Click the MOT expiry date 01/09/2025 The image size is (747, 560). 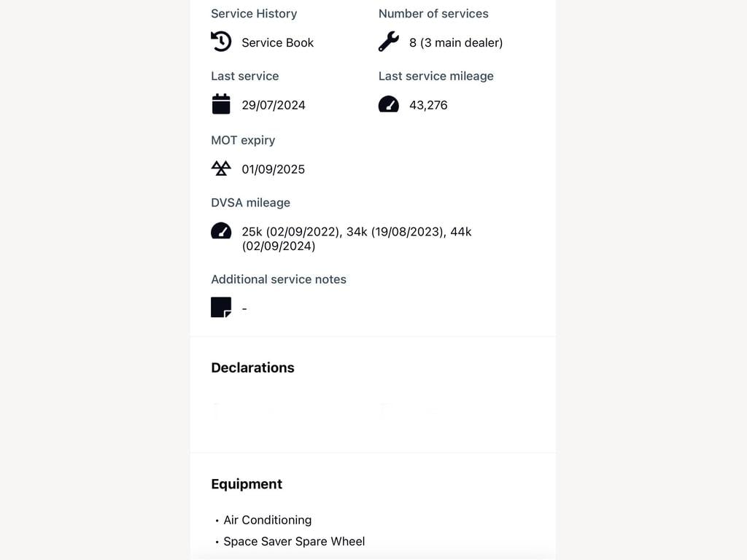274,169
